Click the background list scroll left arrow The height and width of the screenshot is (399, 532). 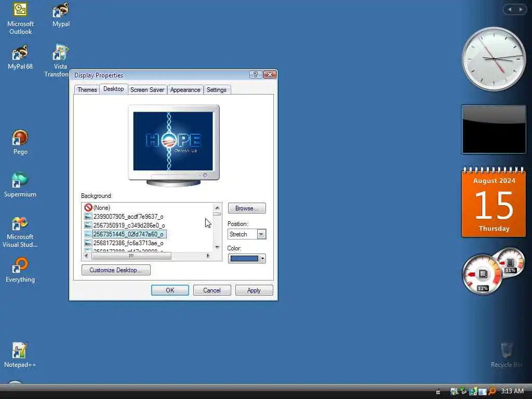tap(86, 256)
